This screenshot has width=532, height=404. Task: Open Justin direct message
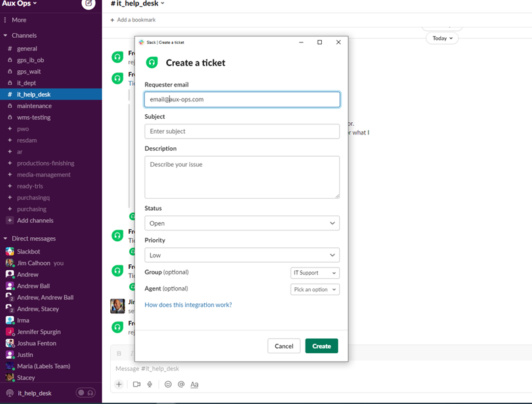(x=25, y=355)
